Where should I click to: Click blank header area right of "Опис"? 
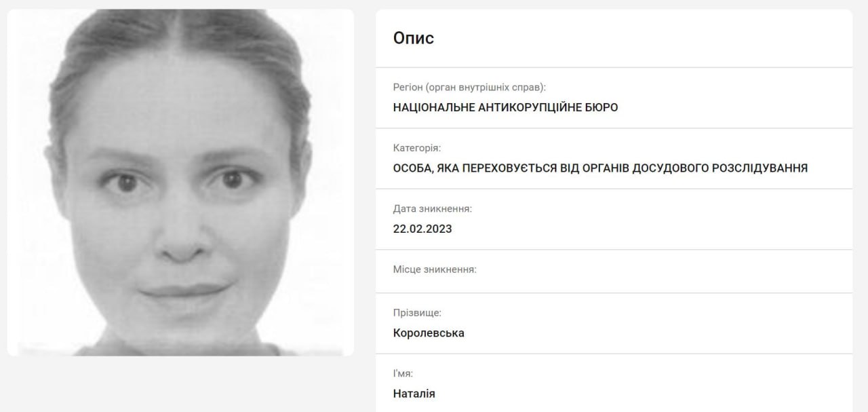pyautogui.click(x=643, y=38)
